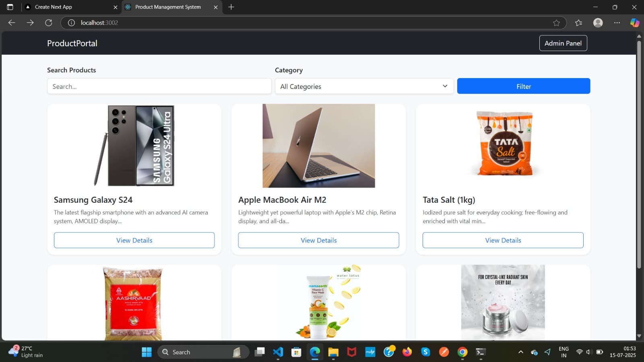View Details for Tata Salt (1kg)
Viewport: 644px width, 362px height.
click(503, 240)
